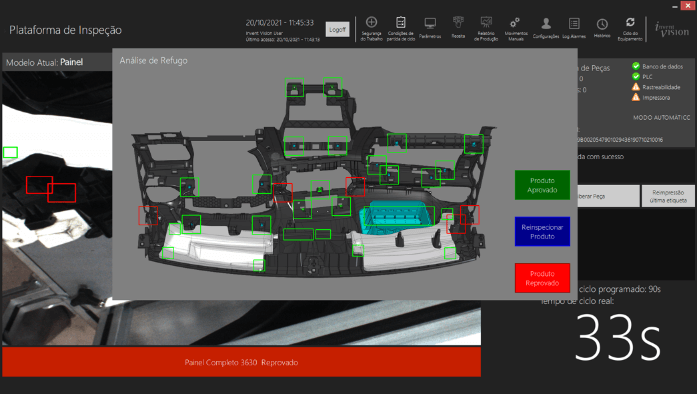Click the Banco de dados green check
Screen dimensions: 697x394
point(636,66)
